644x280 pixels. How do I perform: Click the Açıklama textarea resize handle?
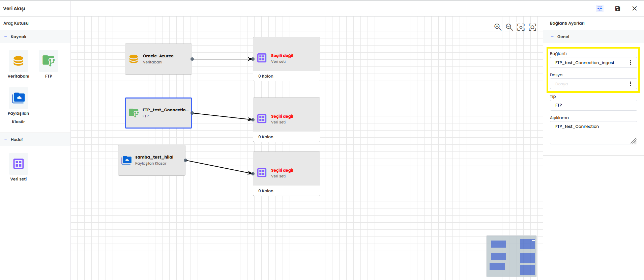coord(634,141)
